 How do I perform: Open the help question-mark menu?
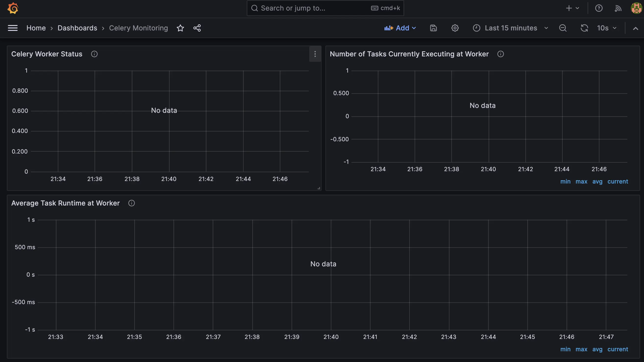tap(598, 8)
